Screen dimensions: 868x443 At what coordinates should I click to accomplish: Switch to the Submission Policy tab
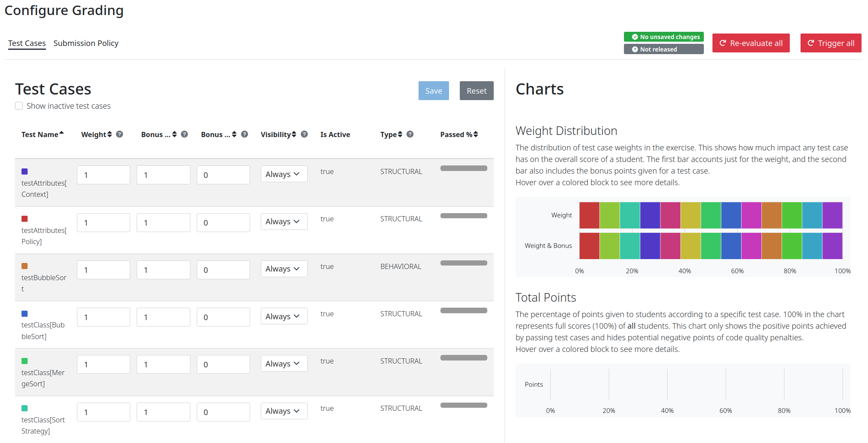86,43
